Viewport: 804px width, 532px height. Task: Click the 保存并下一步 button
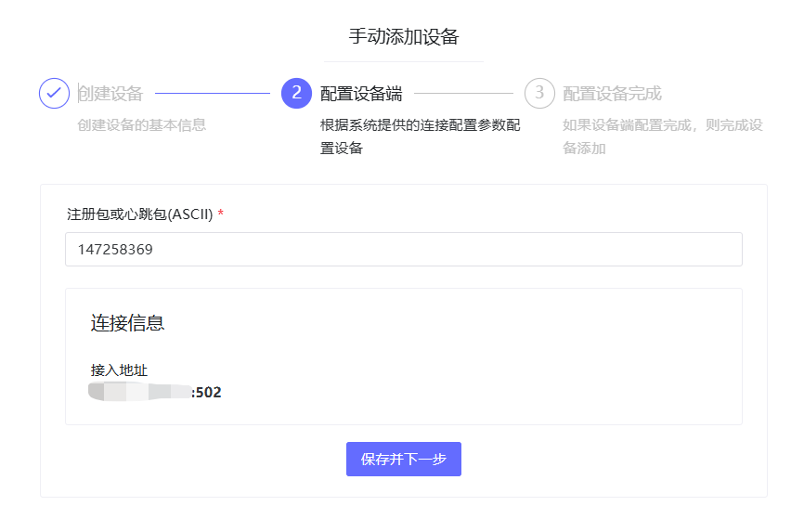click(403, 460)
